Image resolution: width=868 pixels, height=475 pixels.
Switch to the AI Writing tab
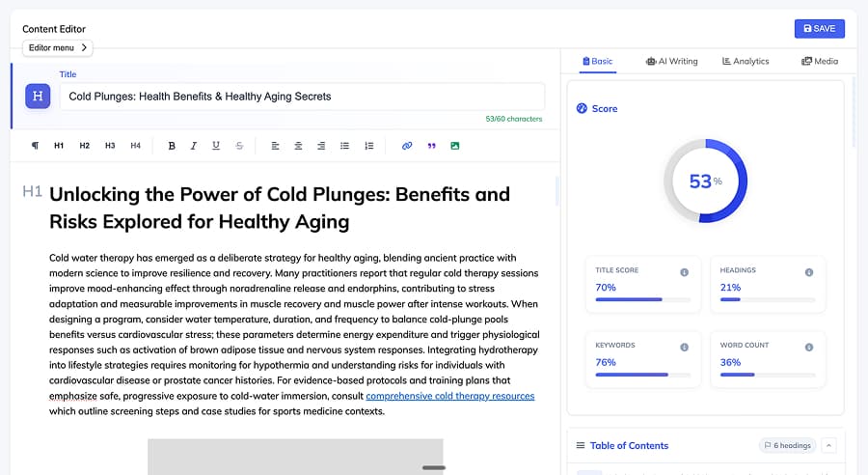coord(672,61)
